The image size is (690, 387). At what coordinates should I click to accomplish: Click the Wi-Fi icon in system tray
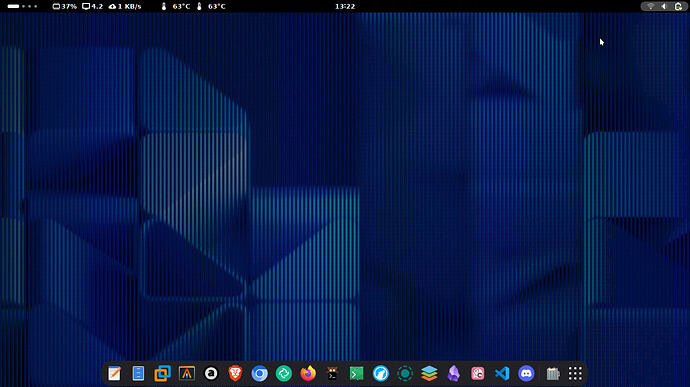[x=650, y=6]
